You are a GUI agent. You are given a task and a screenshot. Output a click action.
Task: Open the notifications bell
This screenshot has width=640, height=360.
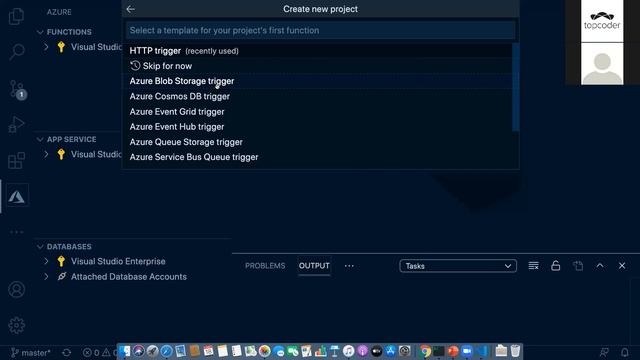[x=624, y=352]
